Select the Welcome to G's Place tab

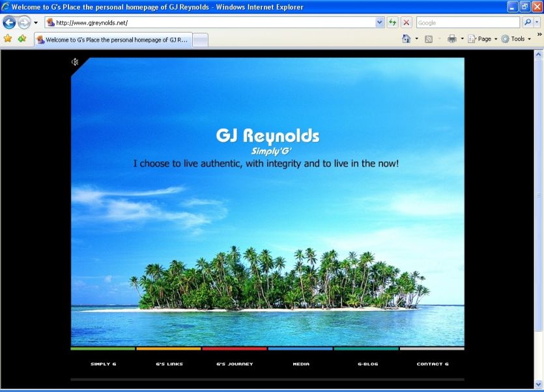114,40
